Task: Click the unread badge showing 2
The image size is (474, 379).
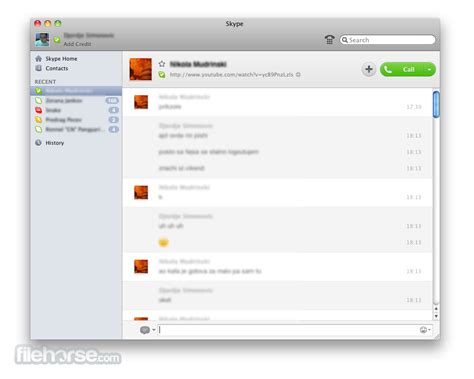Action: 113,120
